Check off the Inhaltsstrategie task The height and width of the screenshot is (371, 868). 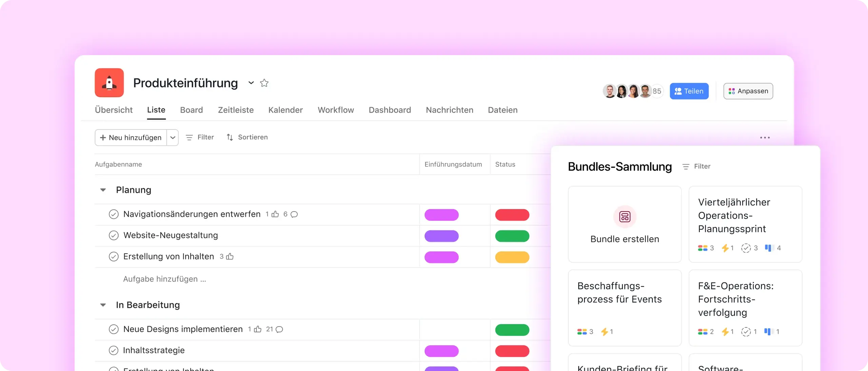coord(114,350)
